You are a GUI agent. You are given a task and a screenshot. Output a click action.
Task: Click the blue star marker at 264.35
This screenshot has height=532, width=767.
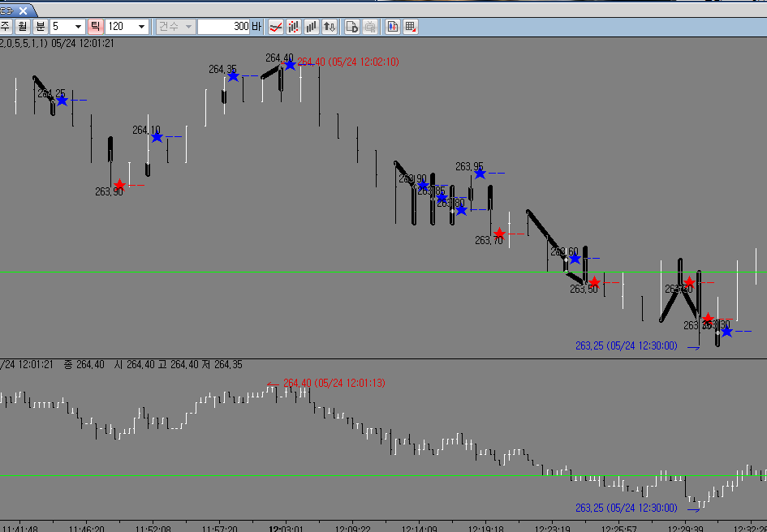click(x=233, y=75)
